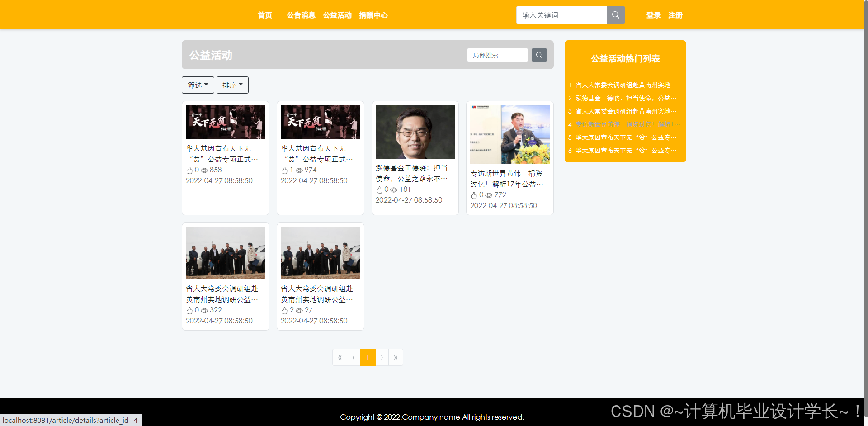Click title of the 974-view 华大基因 card
The image size is (868, 426).
(317, 154)
